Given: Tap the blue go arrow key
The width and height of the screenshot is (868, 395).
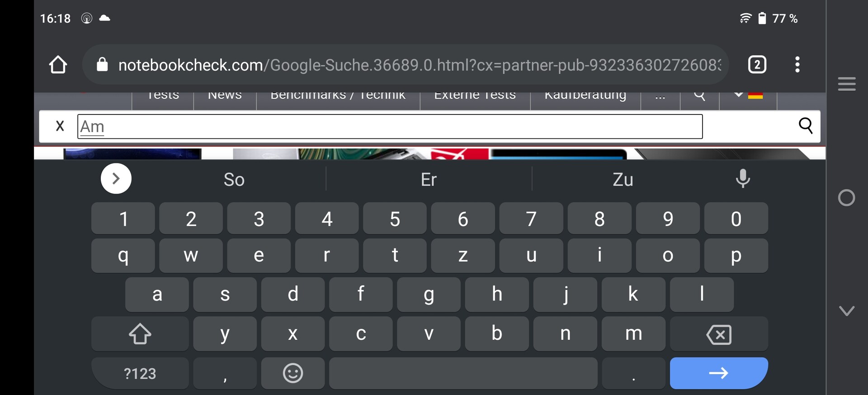Looking at the screenshot, I should (719, 373).
